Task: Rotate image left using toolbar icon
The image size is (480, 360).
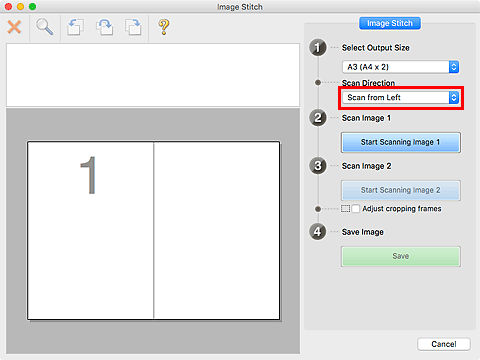Action: (75, 27)
